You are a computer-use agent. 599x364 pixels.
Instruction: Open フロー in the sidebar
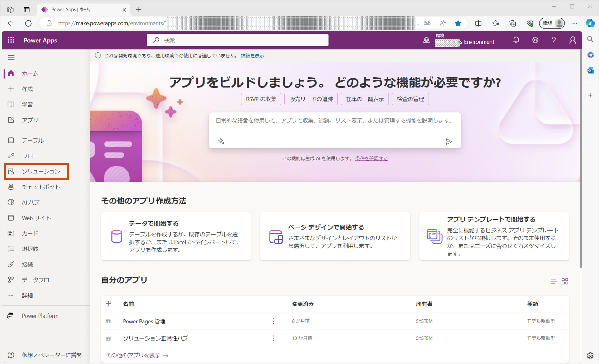coord(30,156)
